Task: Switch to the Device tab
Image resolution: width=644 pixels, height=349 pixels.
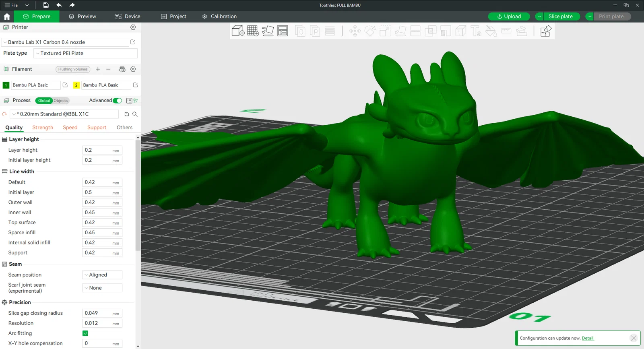Action: click(128, 17)
